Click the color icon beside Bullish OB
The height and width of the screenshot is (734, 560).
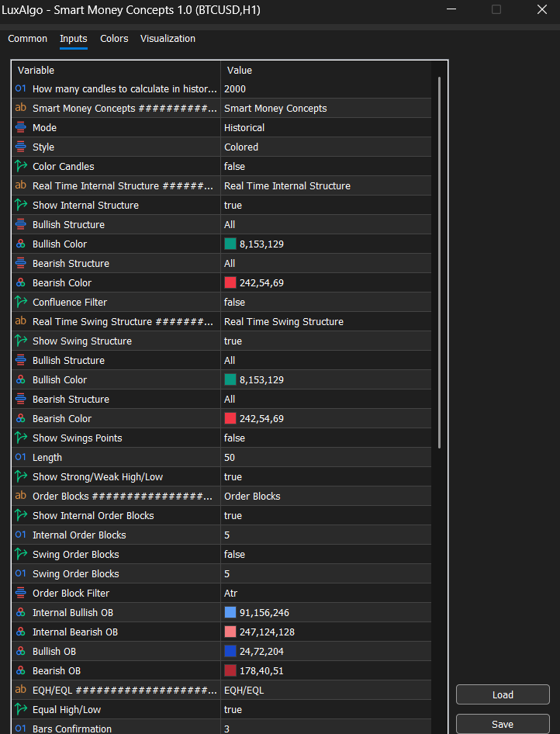tap(21, 651)
